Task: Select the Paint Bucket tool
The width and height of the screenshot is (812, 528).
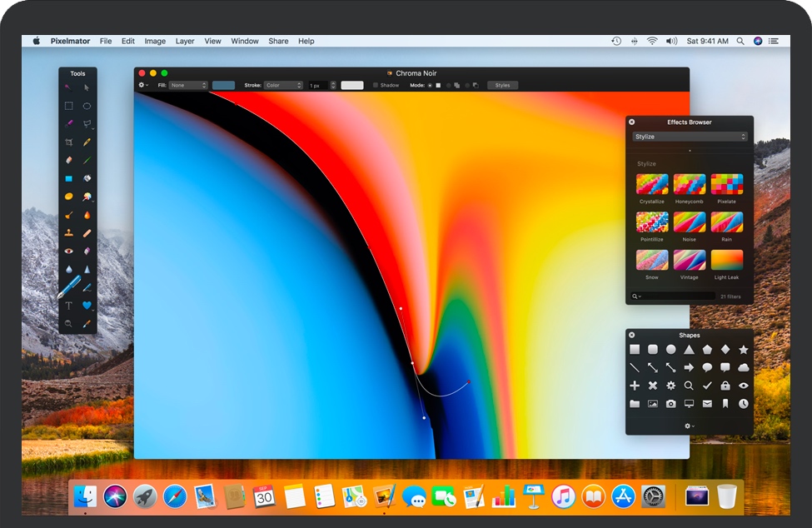Action: click(x=87, y=178)
